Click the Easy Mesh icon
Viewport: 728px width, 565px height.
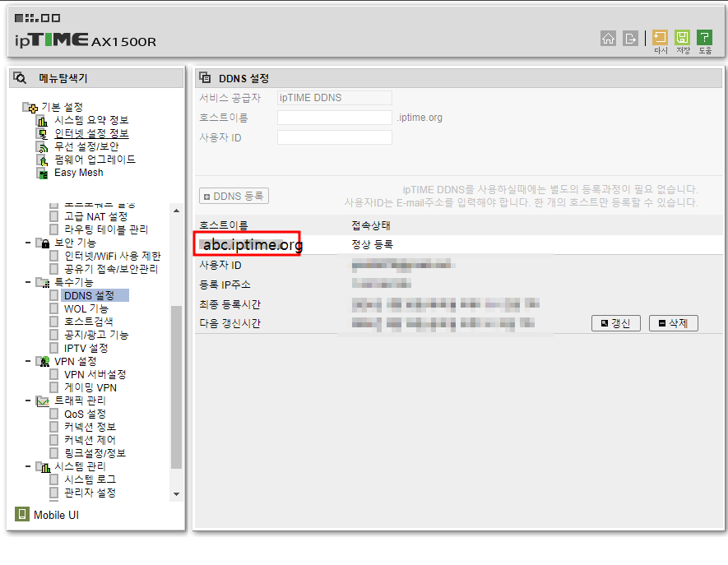click(42, 174)
